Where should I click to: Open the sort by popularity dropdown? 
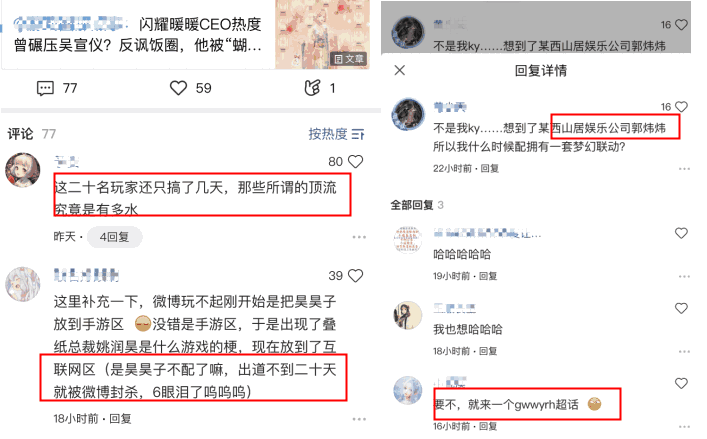(x=336, y=134)
